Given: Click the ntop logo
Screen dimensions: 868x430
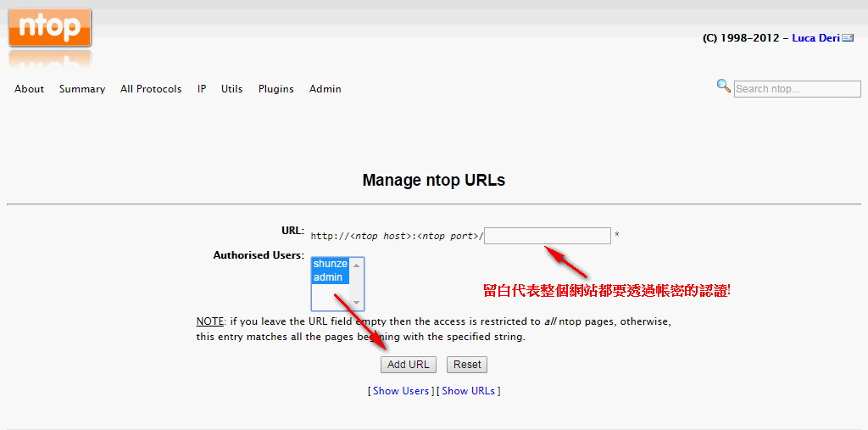Looking at the screenshot, I should tap(50, 28).
